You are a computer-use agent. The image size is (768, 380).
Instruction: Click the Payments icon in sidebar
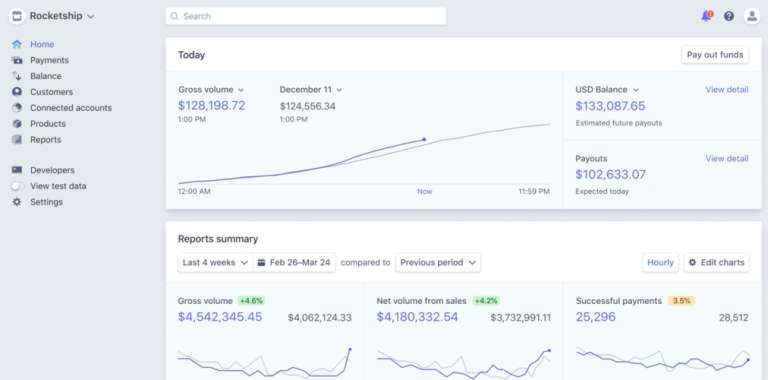(17, 60)
